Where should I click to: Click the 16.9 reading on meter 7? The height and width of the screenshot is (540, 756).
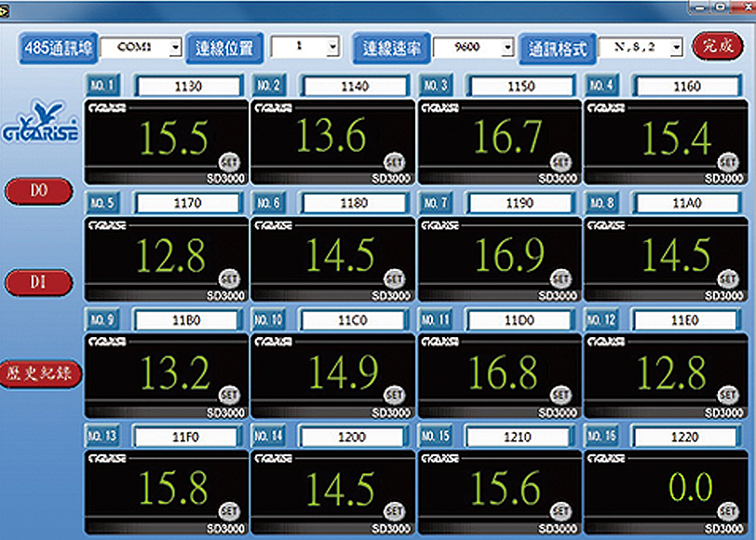pyautogui.click(x=510, y=254)
